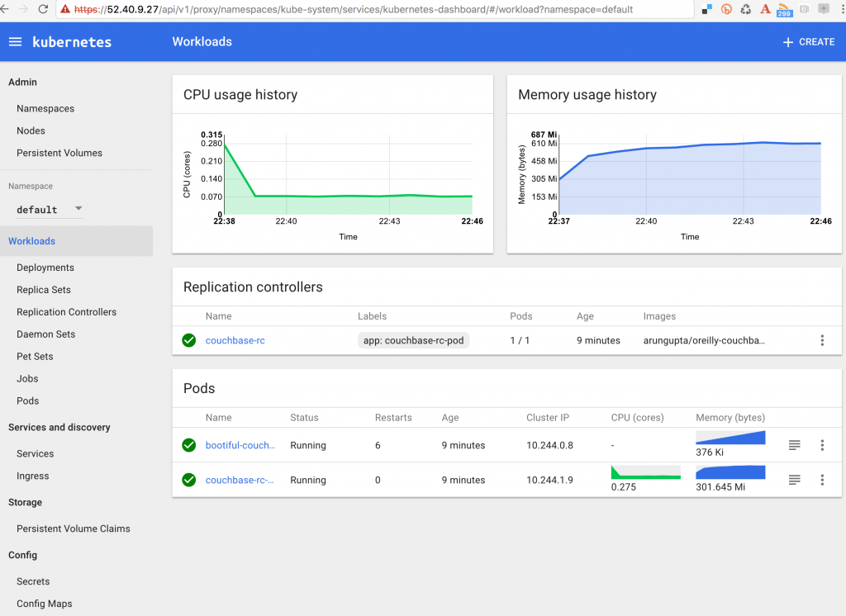Open Config Maps in sidebar

[x=45, y=604]
